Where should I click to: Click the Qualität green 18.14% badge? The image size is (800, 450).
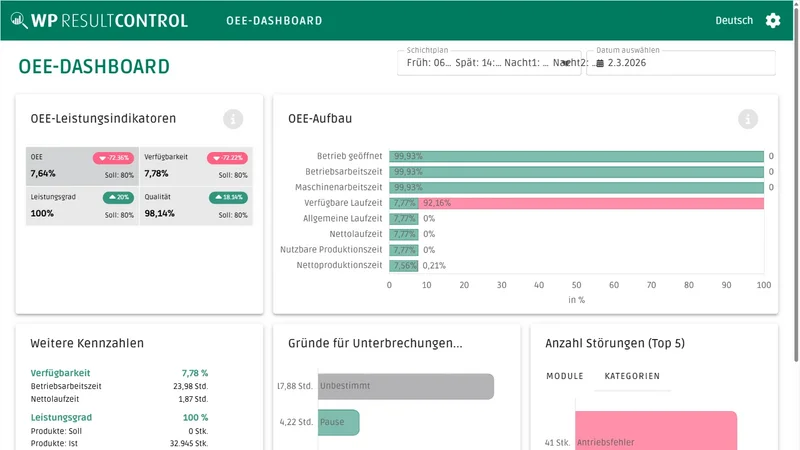coord(228,197)
